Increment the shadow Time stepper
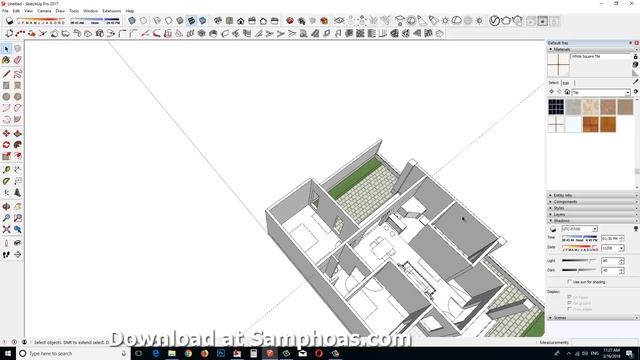The width and height of the screenshot is (640, 360). [622, 237]
